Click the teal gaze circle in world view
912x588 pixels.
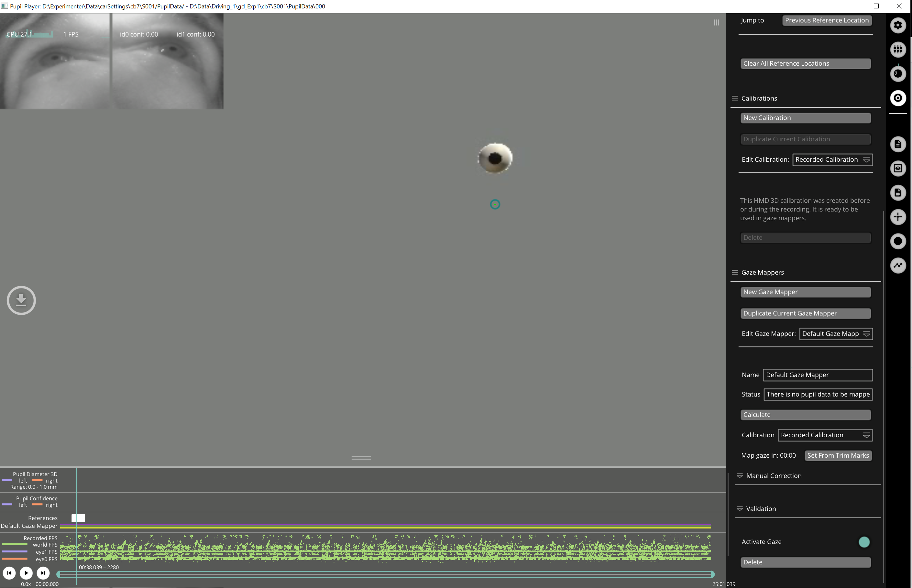pyautogui.click(x=495, y=205)
